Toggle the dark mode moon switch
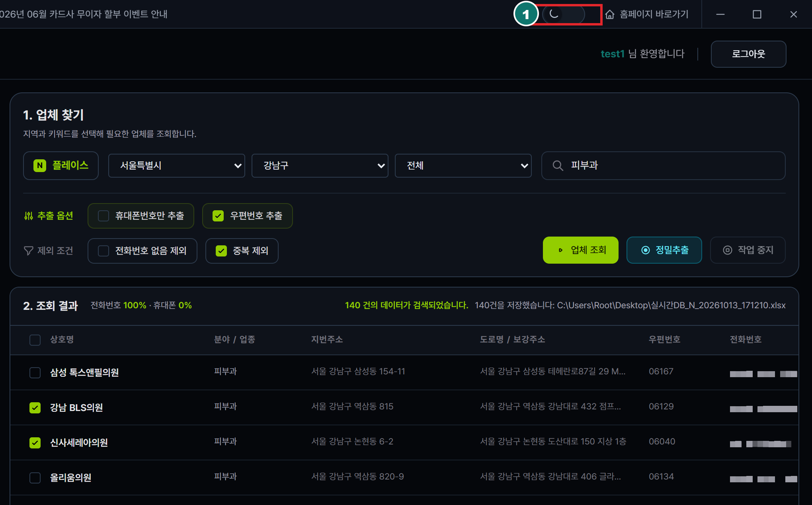The image size is (812, 505). [563, 14]
